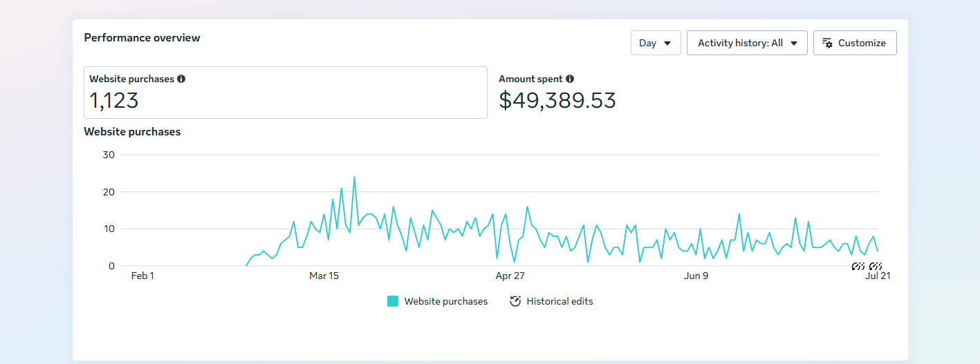Click the info icon beside Website purchases
The image size is (980, 364).
[x=181, y=79]
